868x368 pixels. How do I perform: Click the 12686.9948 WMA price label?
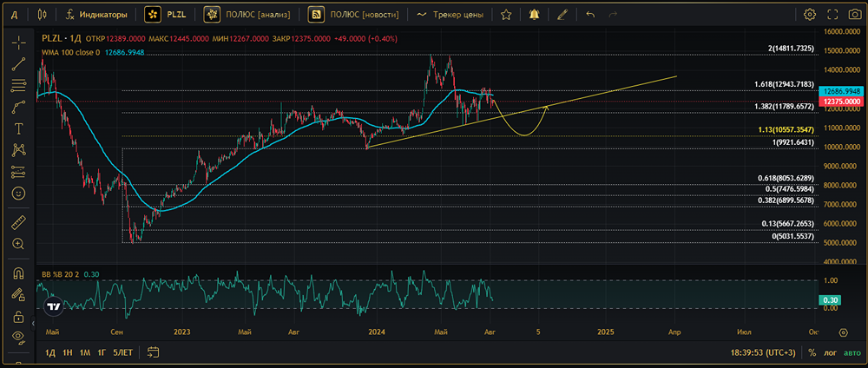(x=841, y=92)
